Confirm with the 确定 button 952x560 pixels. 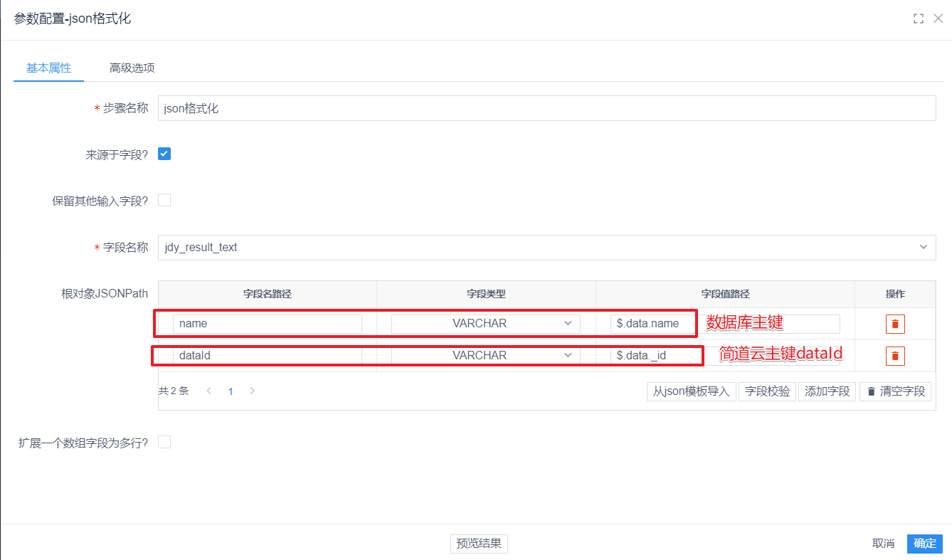click(924, 544)
